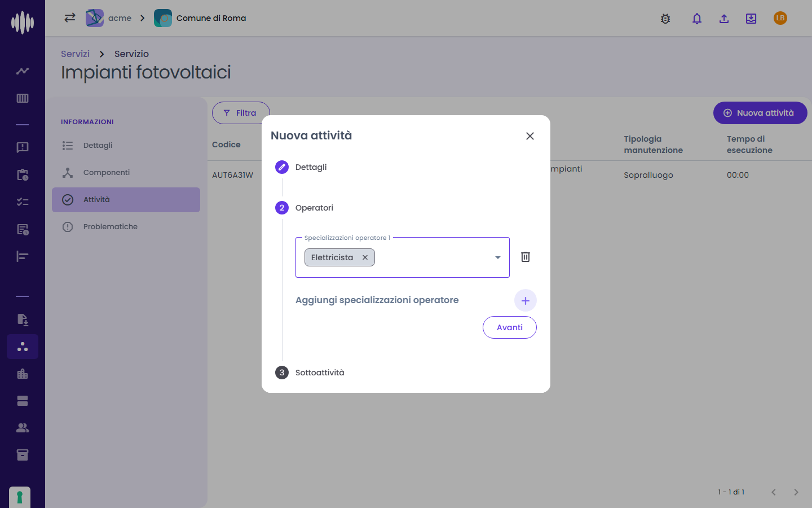Go to the next table page
Viewport: 812px width, 508px height.
796,492
